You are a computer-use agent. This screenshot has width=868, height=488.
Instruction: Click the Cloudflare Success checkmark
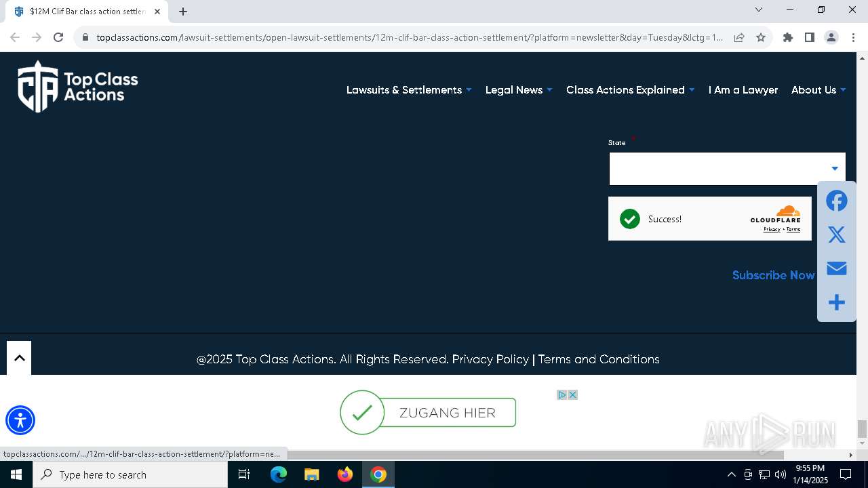coord(630,219)
